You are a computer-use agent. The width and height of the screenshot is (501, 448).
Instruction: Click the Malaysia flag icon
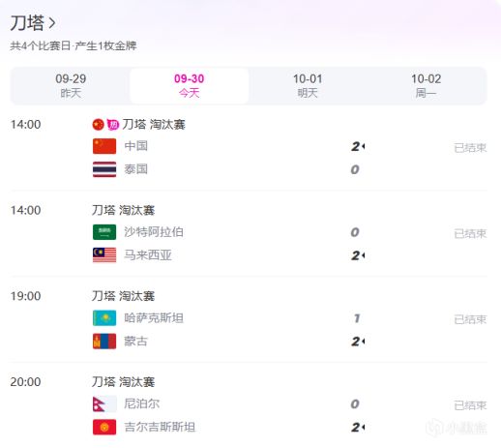(104, 255)
